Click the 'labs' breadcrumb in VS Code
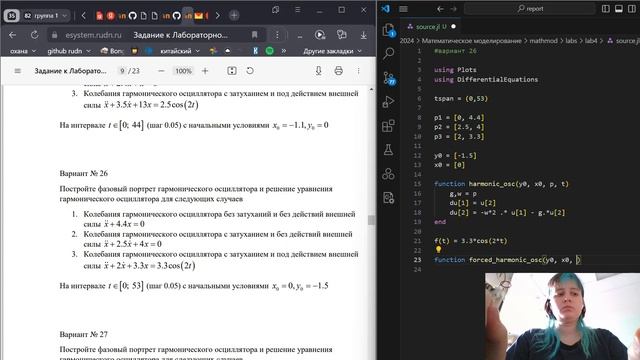 (571, 41)
